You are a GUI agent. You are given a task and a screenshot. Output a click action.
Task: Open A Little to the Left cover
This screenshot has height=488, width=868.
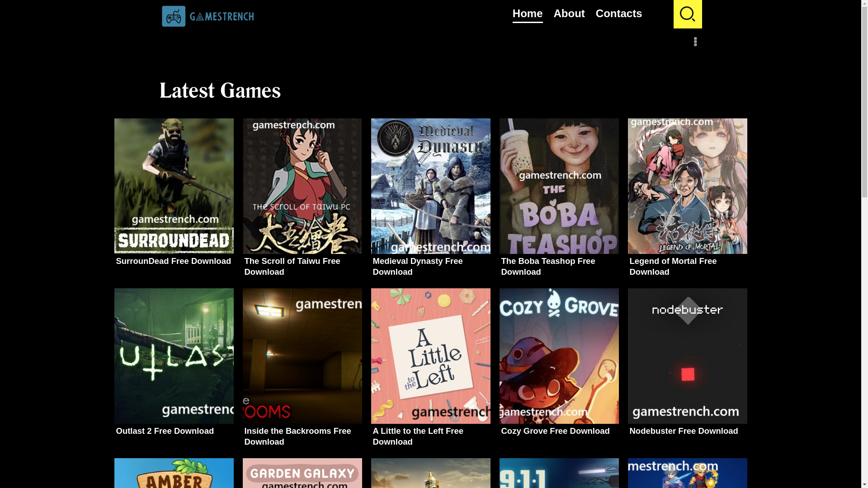tap(431, 356)
